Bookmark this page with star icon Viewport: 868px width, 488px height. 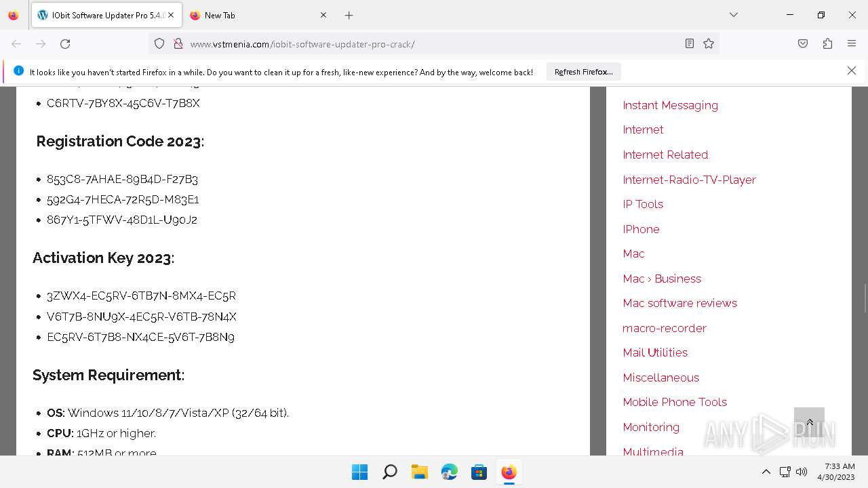coord(709,44)
